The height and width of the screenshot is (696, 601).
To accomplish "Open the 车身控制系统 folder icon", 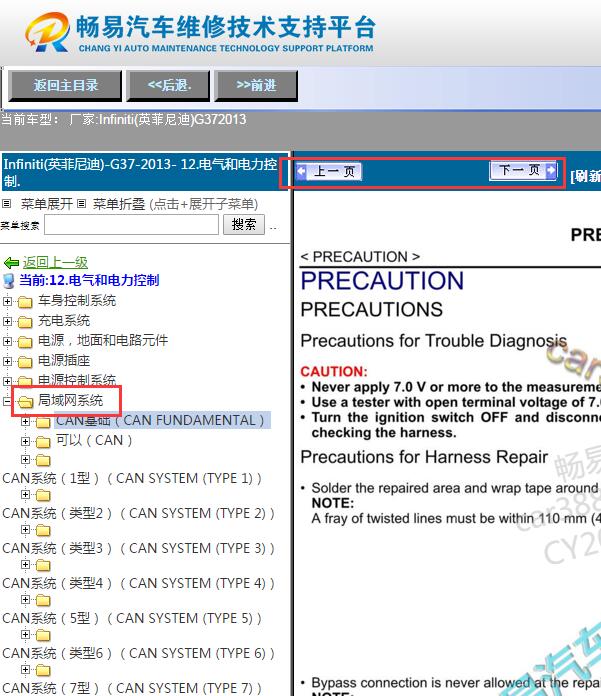I will [25, 302].
